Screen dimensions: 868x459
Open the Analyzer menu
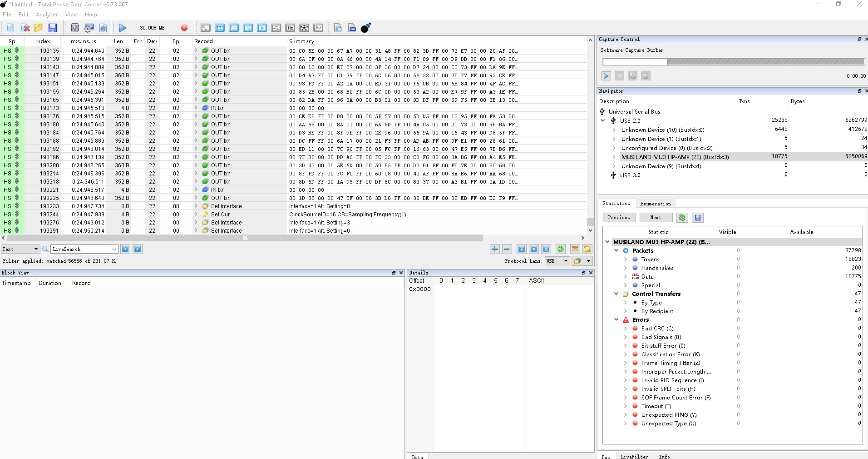tap(47, 15)
